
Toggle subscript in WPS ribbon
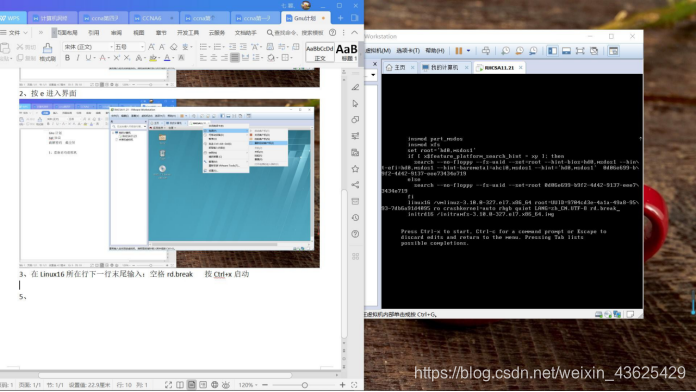pyautogui.click(x=127, y=58)
